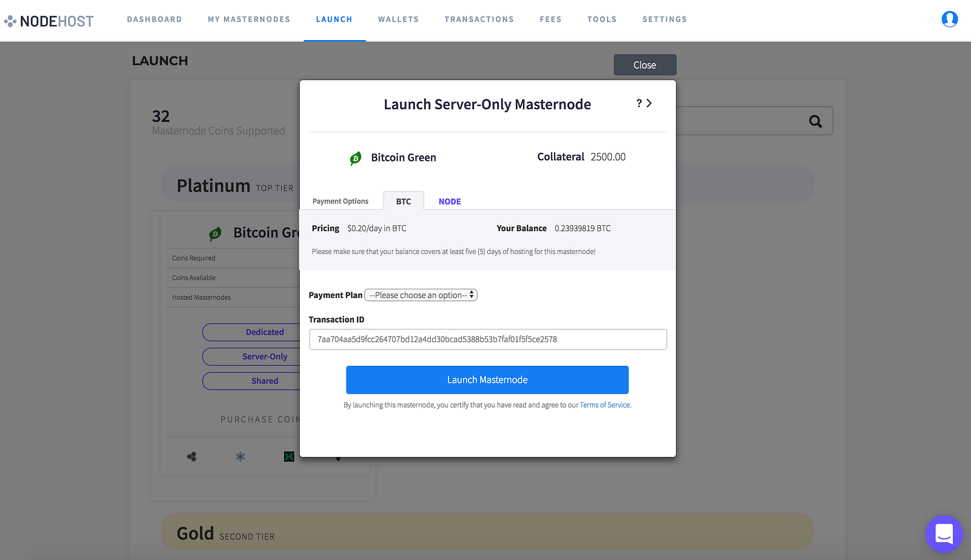
Task: Select the green square X coin icon under Purchase Coin
Action: 289,456
